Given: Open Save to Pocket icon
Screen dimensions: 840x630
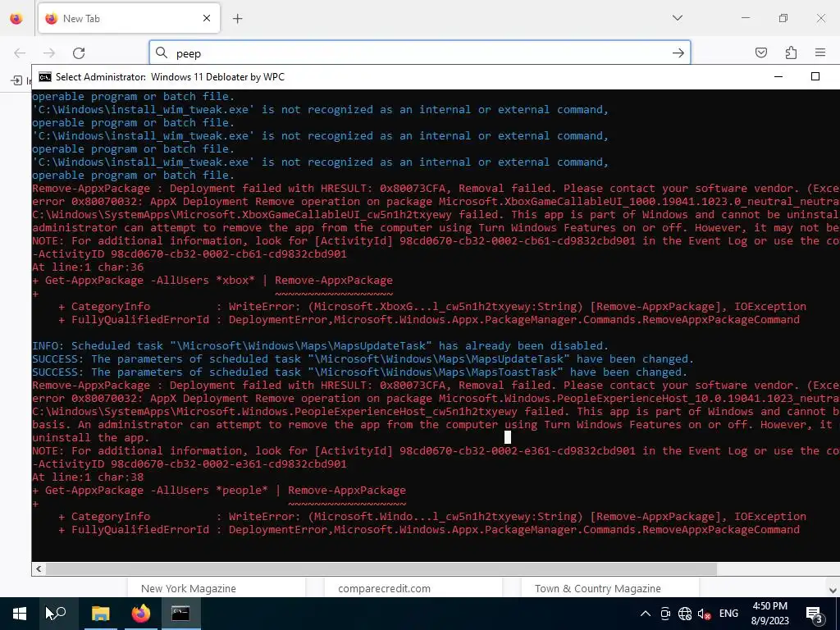Looking at the screenshot, I should click(761, 52).
